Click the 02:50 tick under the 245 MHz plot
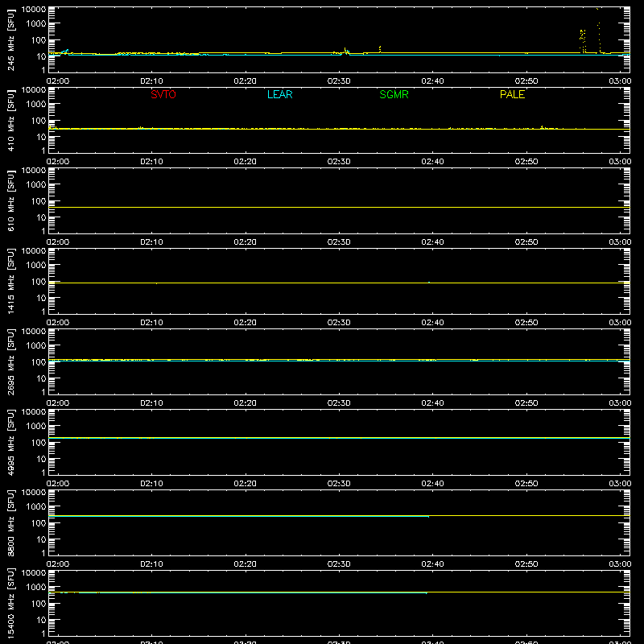This screenshot has width=644, height=644. tap(526, 81)
